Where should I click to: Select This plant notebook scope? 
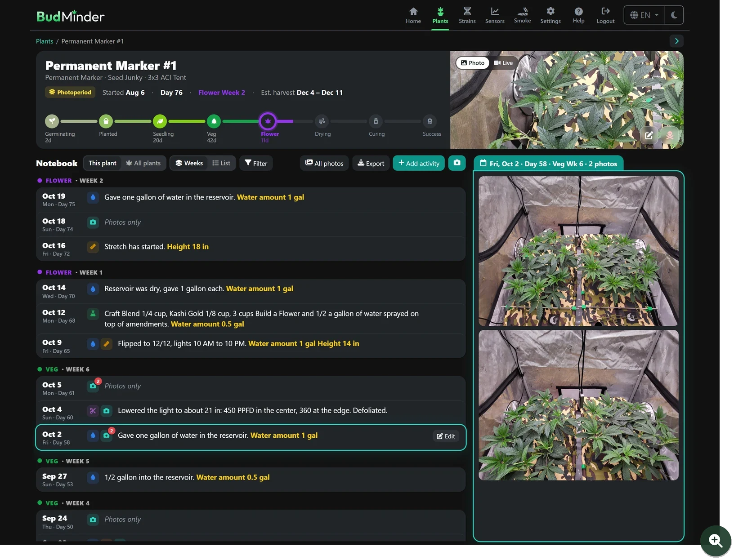103,163
